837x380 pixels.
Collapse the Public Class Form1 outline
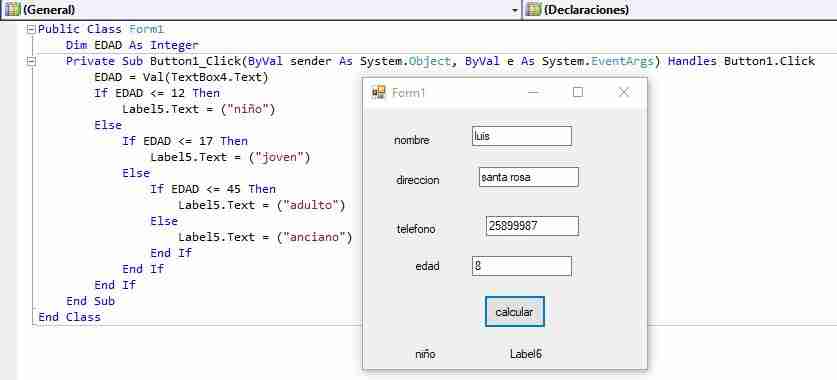pyautogui.click(x=31, y=29)
